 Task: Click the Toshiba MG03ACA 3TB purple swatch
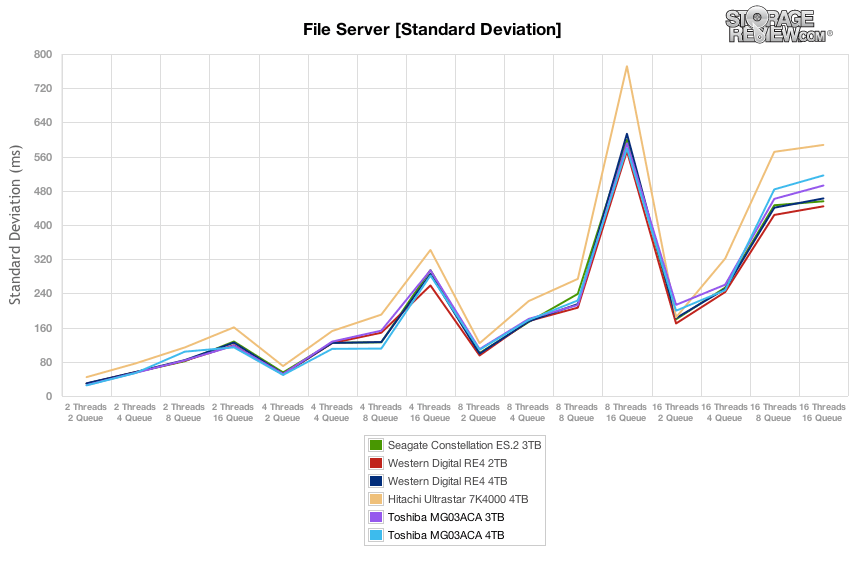coord(376,517)
